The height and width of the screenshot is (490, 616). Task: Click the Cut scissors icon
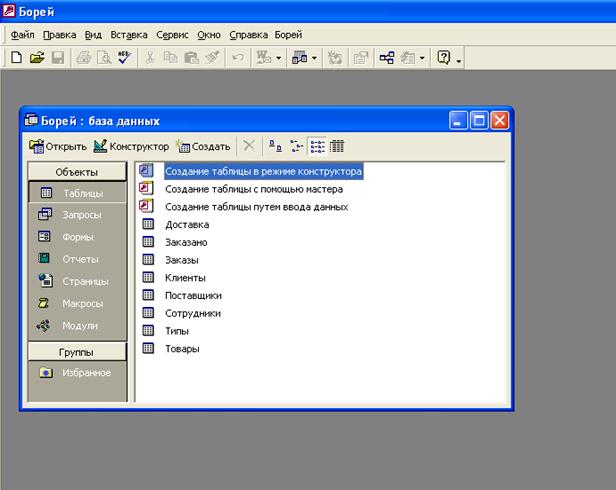[x=150, y=58]
